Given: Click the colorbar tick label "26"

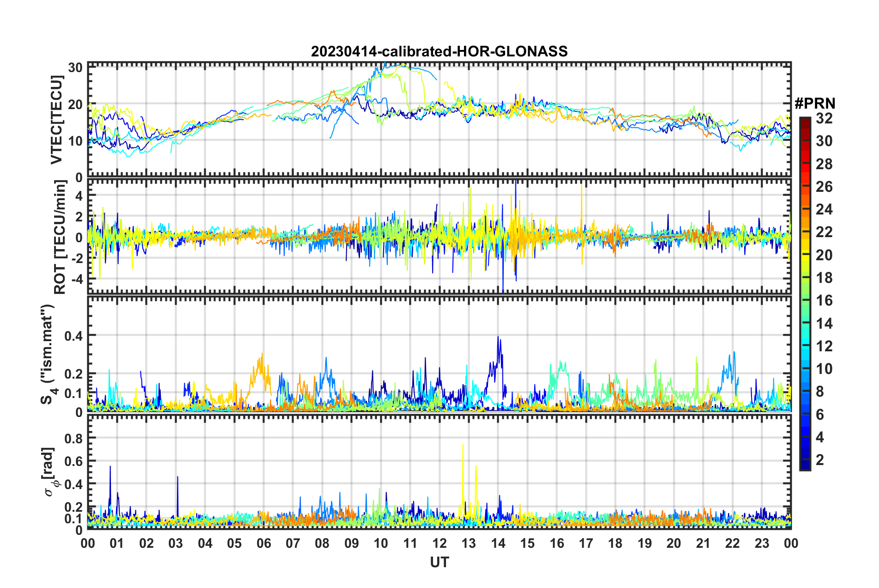Looking at the screenshot, I should 824,186.
